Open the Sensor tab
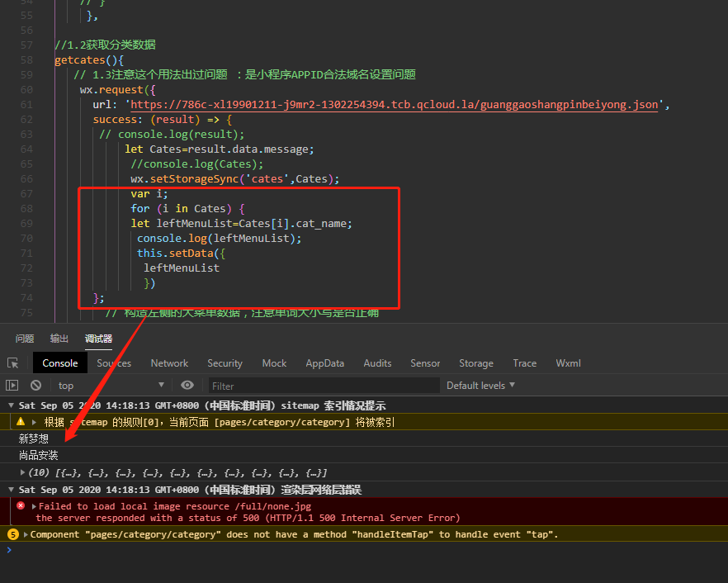 (425, 363)
